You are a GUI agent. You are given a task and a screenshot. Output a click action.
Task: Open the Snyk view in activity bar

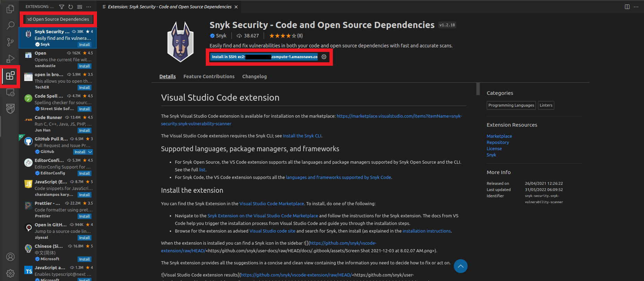point(10,109)
